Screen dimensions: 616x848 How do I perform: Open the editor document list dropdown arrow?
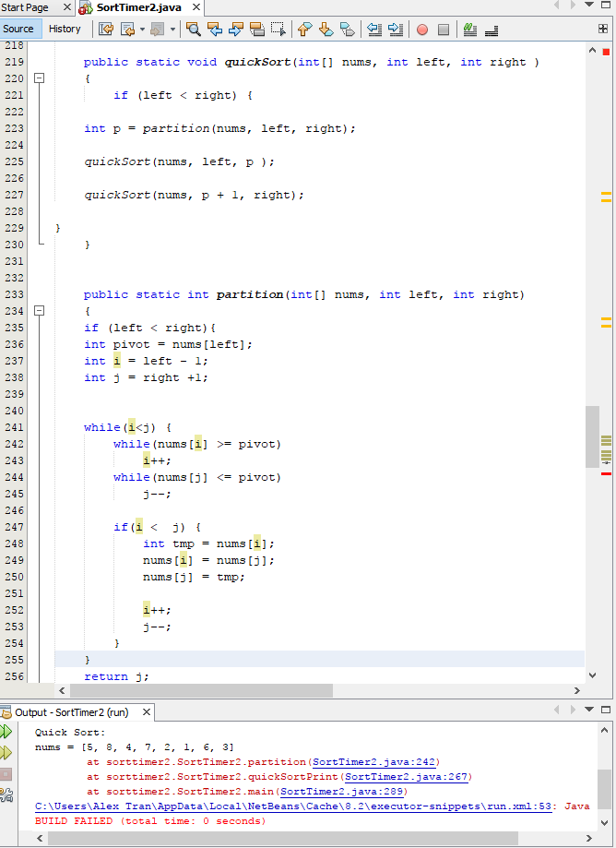coord(589,5)
